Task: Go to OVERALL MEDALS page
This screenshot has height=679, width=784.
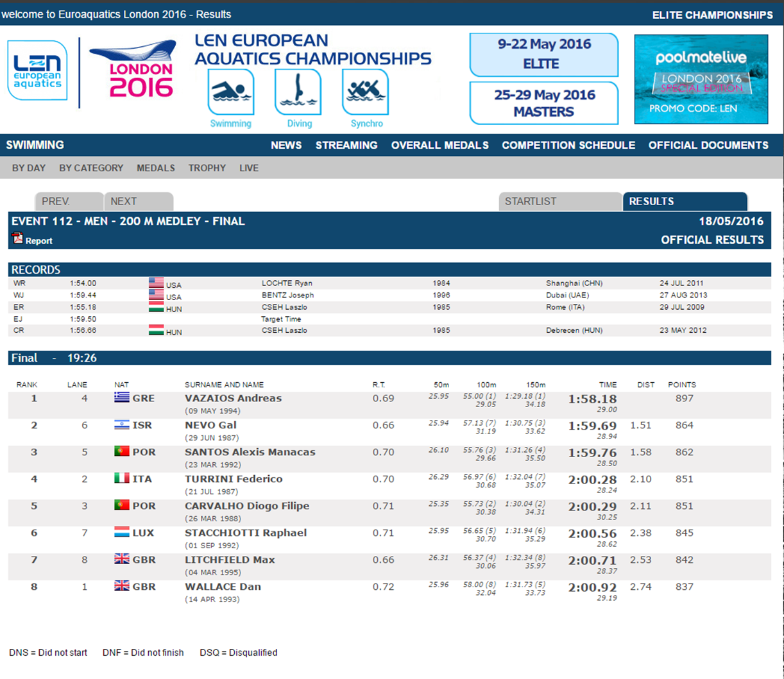Action: coord(440,146)
